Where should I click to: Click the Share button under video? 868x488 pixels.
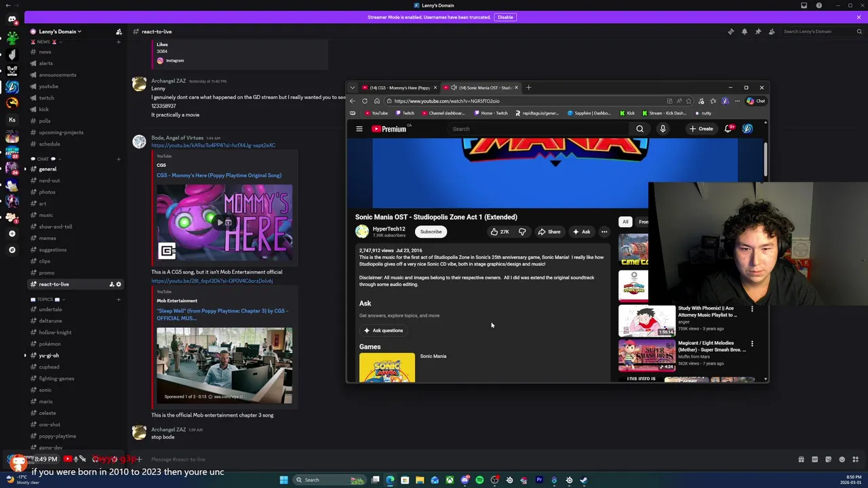point(549,232)
